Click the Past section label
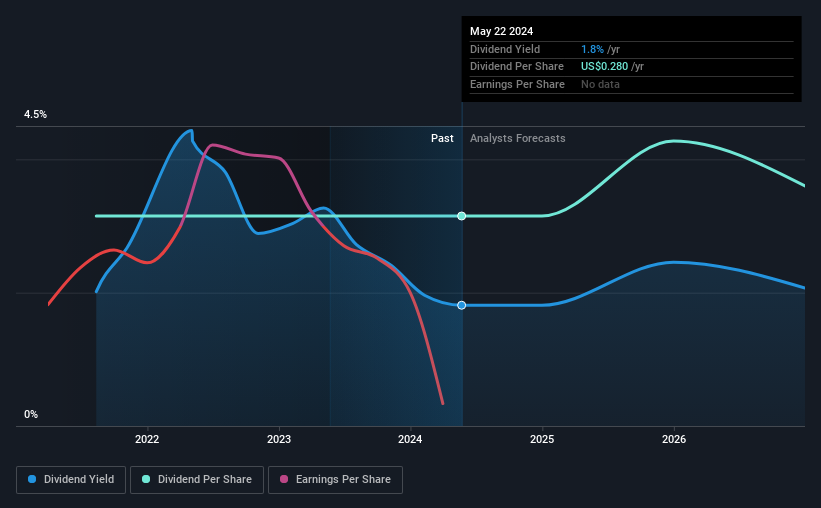Image resolution: width=821 pixels, height=508 pixels. 442,138
